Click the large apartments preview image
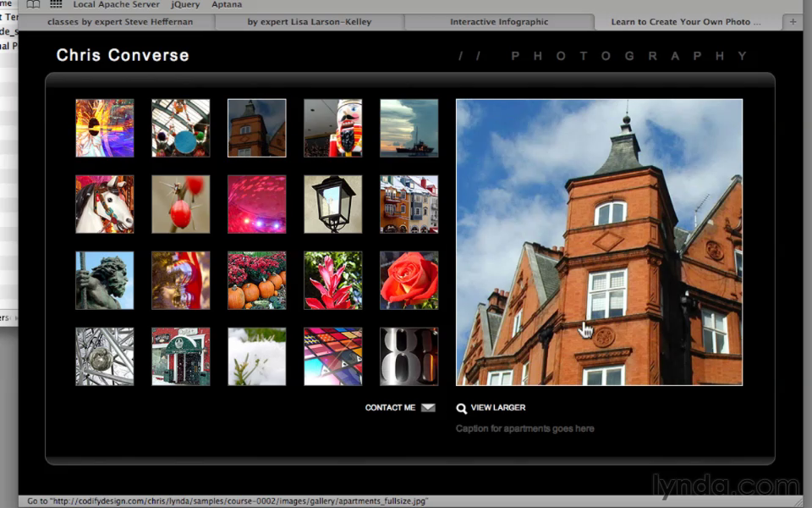This screenshot has height=508, width=812. pyautogui.click(x=599, y=242)
